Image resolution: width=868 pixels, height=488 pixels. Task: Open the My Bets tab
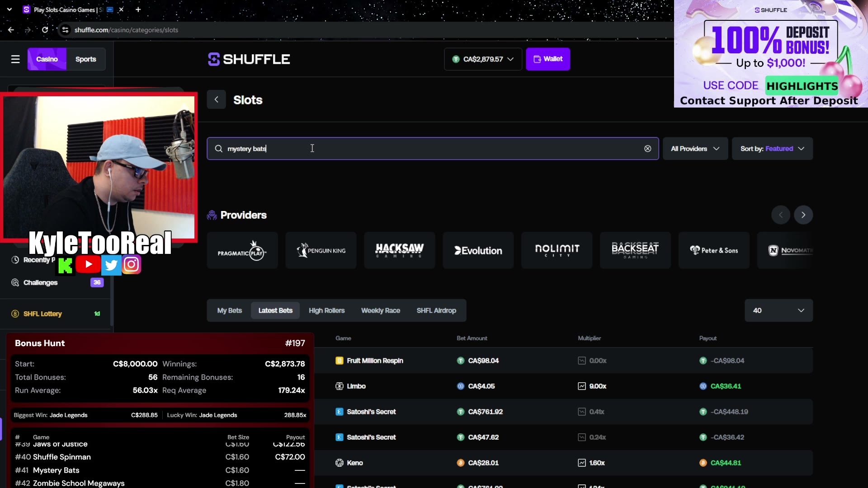pyautogui.click(x=230, y=310)
